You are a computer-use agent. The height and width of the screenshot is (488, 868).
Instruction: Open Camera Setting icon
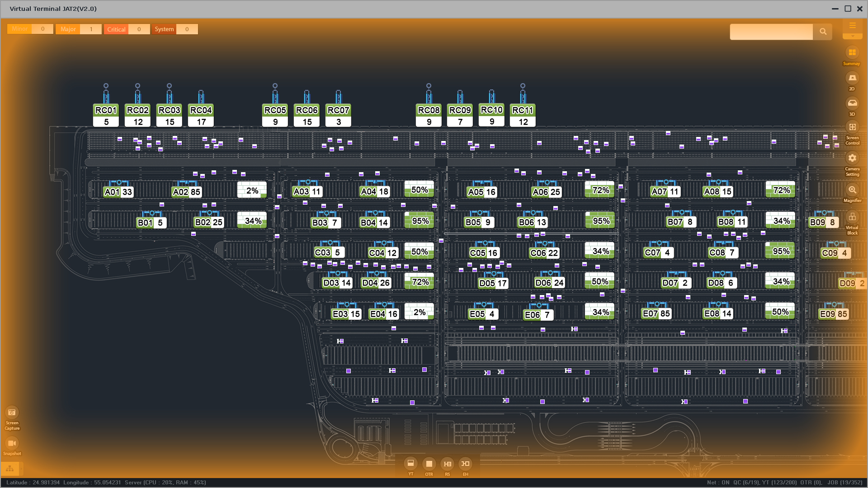pyautogui.click(x=852, y=158)
